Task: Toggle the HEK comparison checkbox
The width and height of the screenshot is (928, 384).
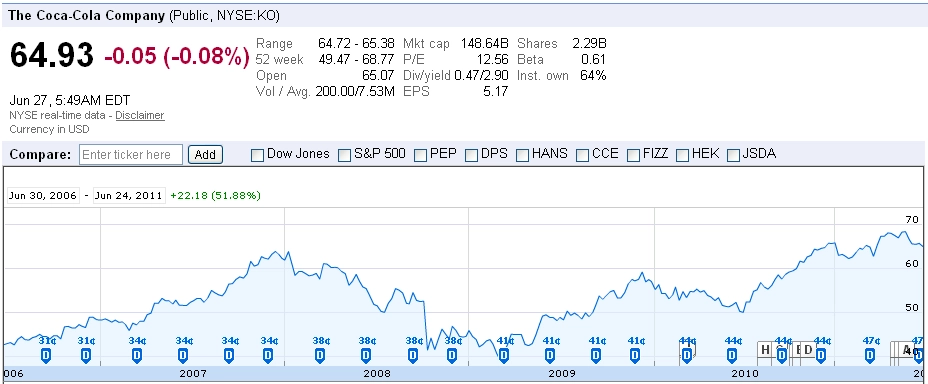Action: pos(682,155)
